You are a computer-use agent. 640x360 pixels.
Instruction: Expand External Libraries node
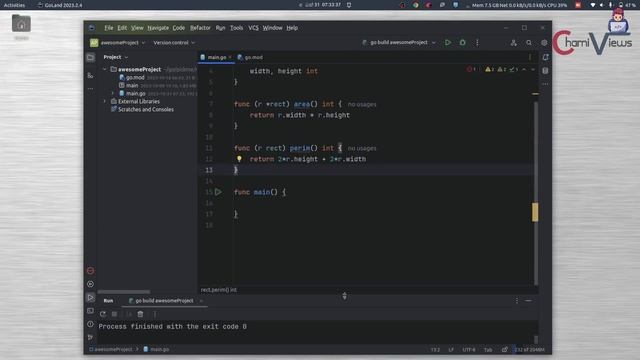(105, 101)
